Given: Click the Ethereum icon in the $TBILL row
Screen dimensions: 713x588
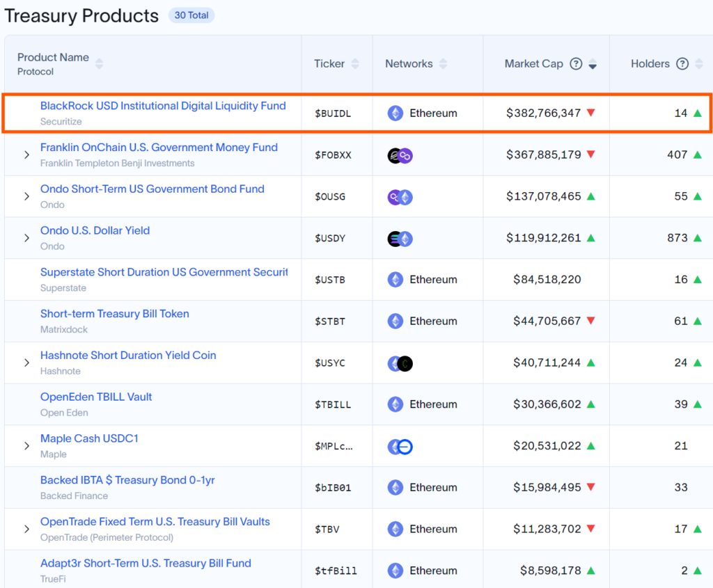Looking at the screenshot, I should (x=395, y=404).
